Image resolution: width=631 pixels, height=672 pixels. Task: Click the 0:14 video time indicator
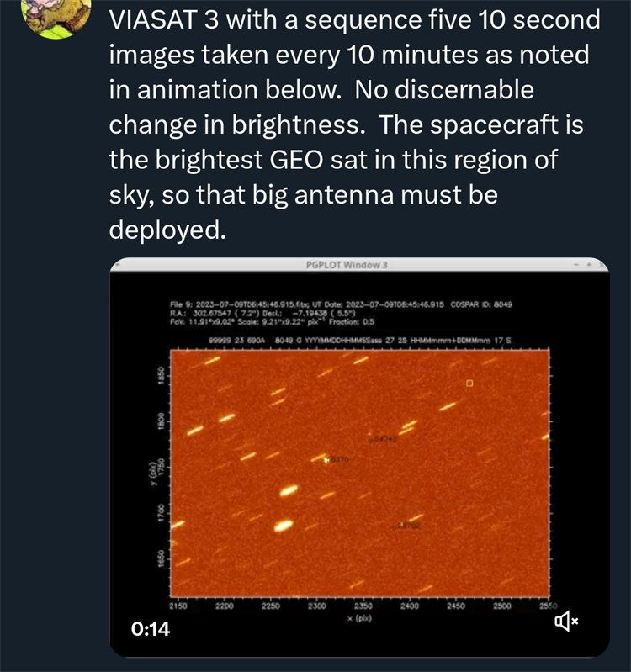click(151, 629)
